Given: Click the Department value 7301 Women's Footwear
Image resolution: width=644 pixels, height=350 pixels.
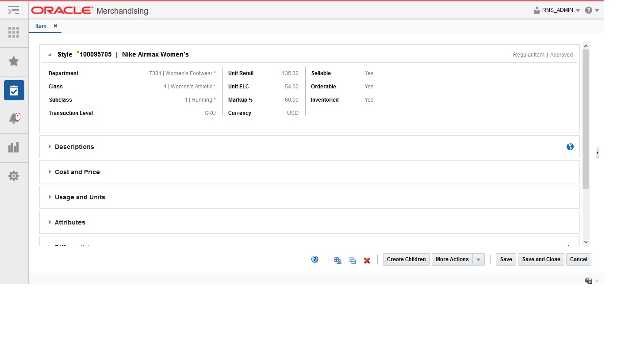Looking at the screenshot, I should point(182,73).
